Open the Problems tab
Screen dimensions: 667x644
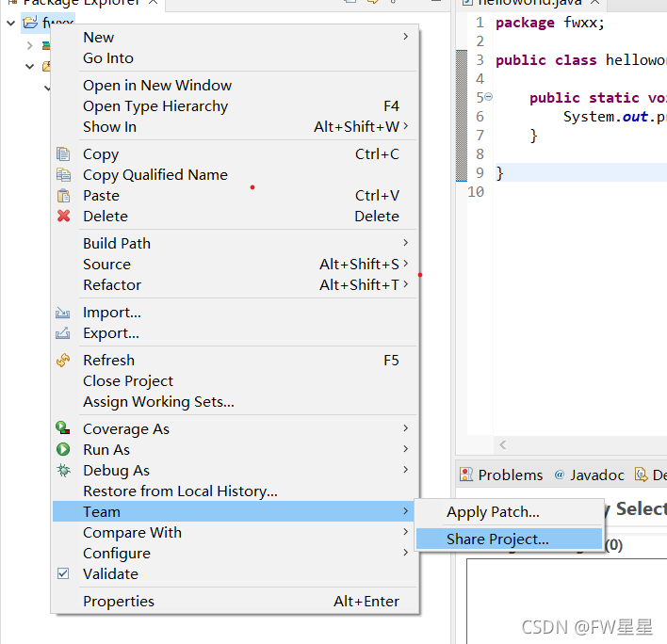point(501,475)
